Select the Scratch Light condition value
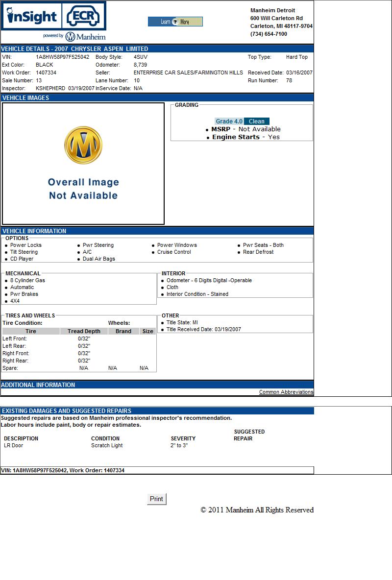The width and height of the screenshot is (392, 580). (107, 446)
